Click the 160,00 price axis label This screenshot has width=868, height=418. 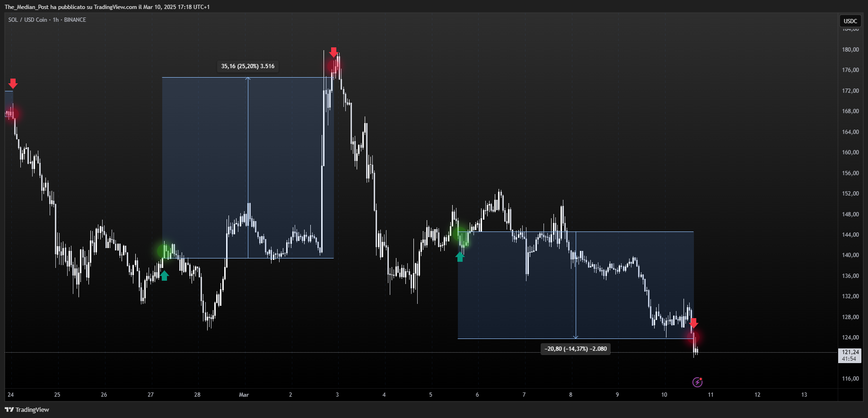pos(850,152)
